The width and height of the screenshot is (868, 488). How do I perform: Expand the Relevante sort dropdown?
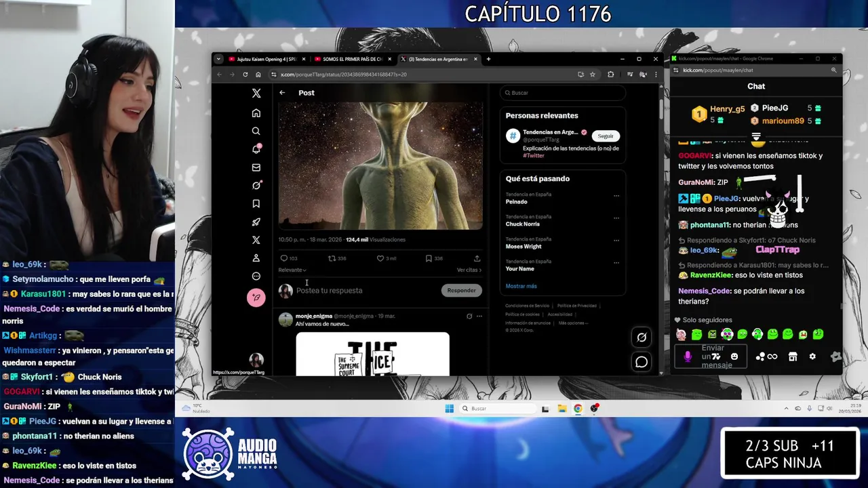coord(292,270)
